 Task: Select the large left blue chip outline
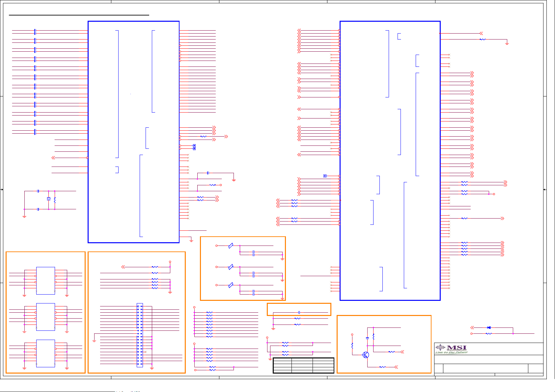tap(134, 132)
